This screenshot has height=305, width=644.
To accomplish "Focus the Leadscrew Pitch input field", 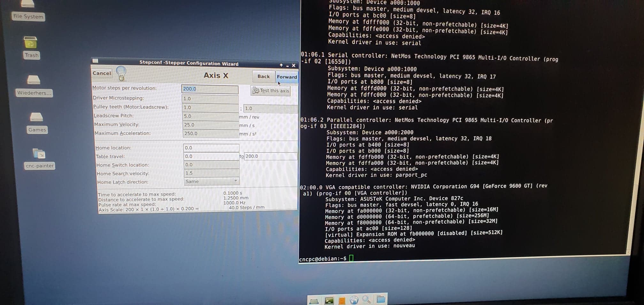I will (210, 116).
